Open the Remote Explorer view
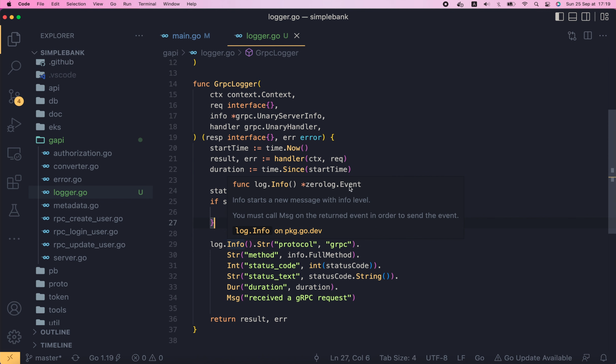 (14, 154)
